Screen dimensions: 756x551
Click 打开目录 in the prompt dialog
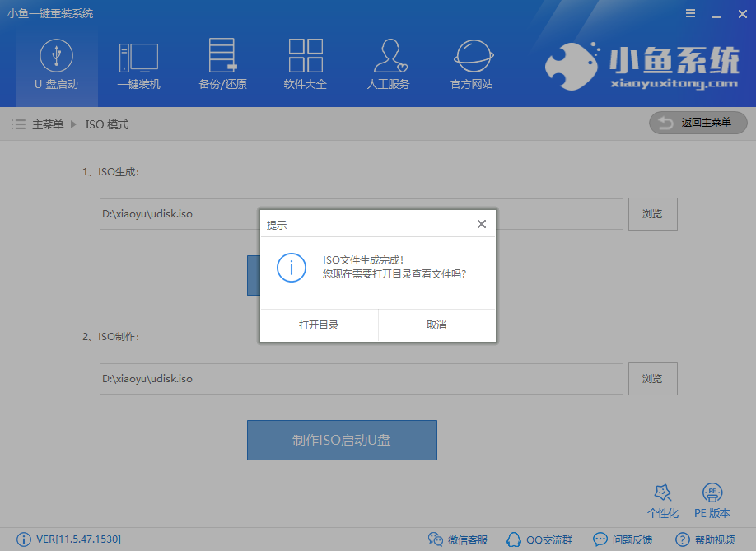pyautogui.click(x=319, y=325)
